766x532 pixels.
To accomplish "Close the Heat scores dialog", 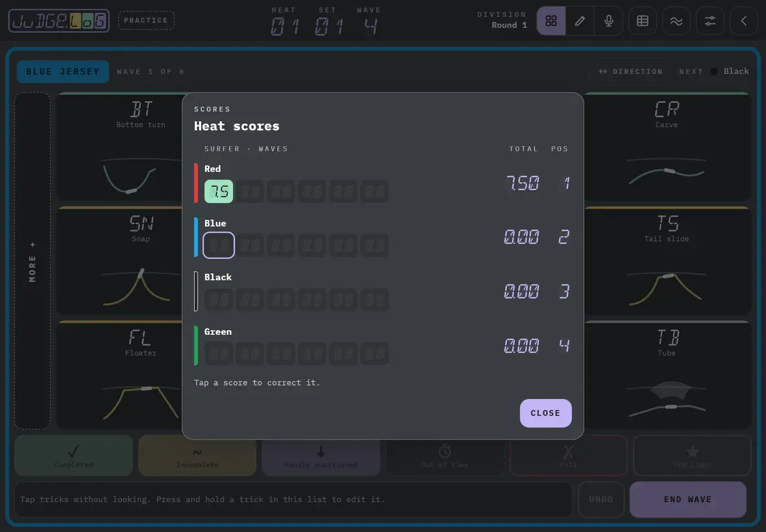I will pos(546,413).
